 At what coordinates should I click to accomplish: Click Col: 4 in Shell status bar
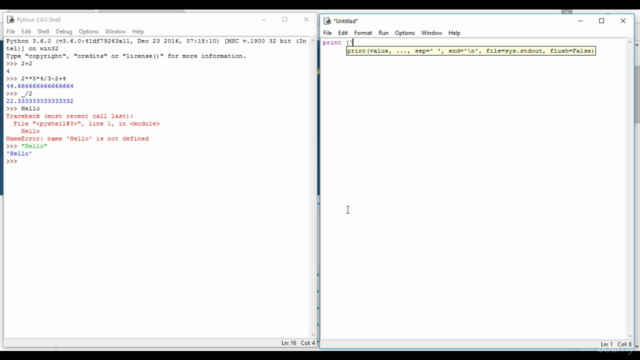coord(308,343)
